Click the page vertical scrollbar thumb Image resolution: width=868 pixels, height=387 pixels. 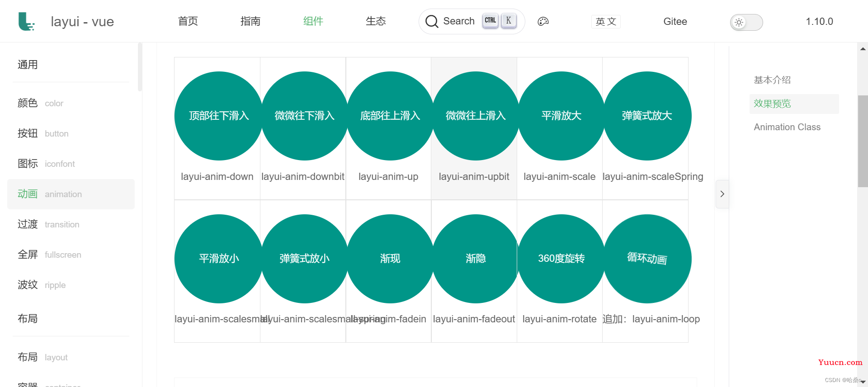(x=863, y=141)
